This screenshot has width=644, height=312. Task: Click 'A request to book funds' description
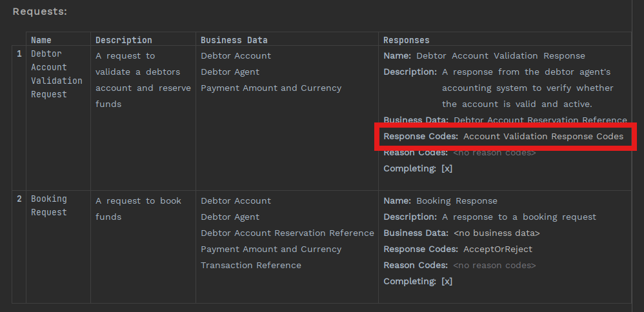point(138,209)
